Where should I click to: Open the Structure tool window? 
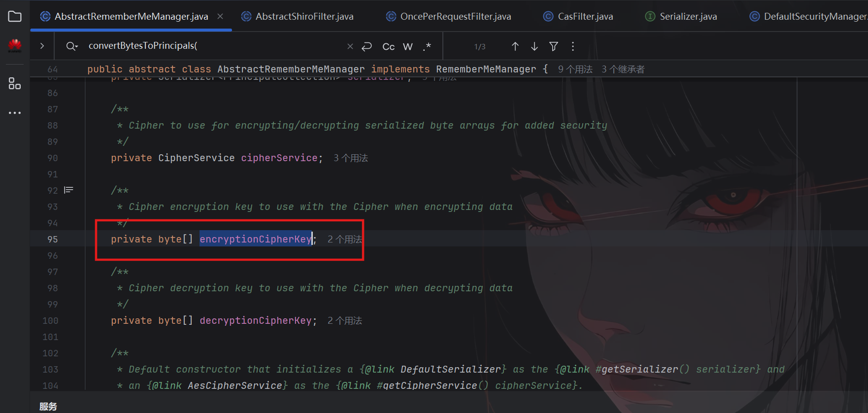[x=15, y=83]
